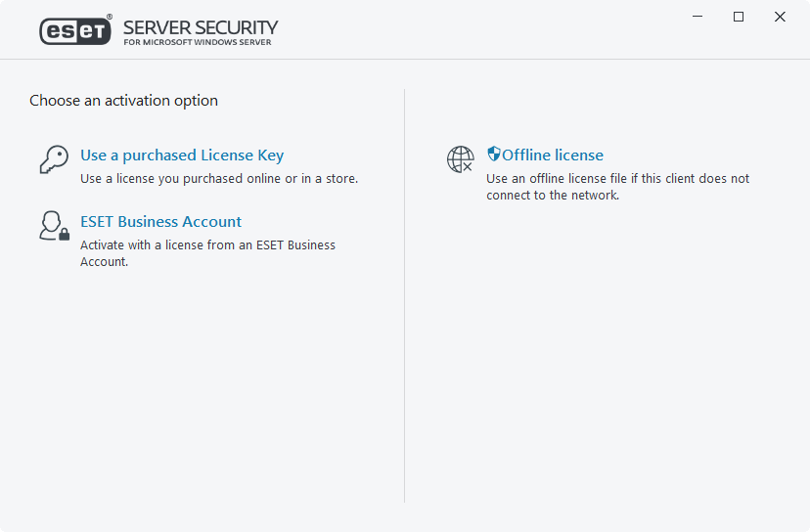
Task: Click the blank area below the Offline license description
Action: [x=607, y=342]
